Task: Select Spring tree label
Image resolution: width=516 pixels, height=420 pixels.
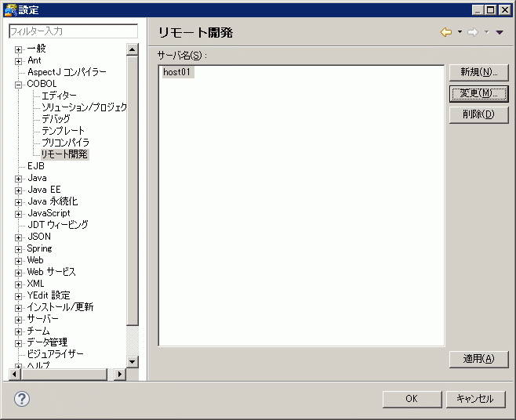Action: 39,248
